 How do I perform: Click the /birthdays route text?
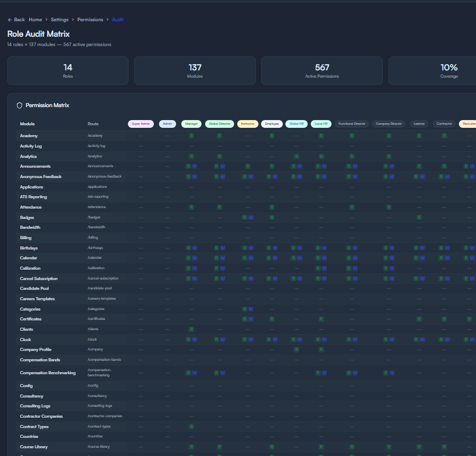pos(95,247)
